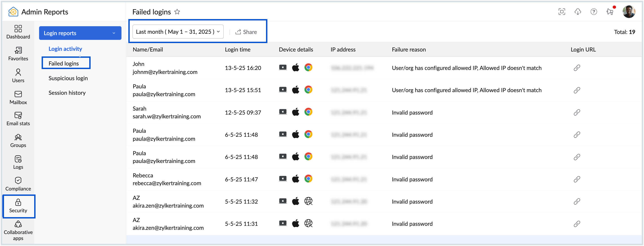Navigate to the Logs section
The width and height of the screenshot is (644, 246).
(18, 162)
